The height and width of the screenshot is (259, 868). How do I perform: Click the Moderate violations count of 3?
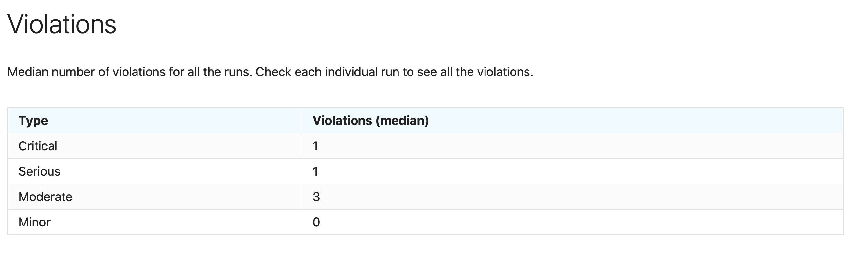click(x=316, y=197)
